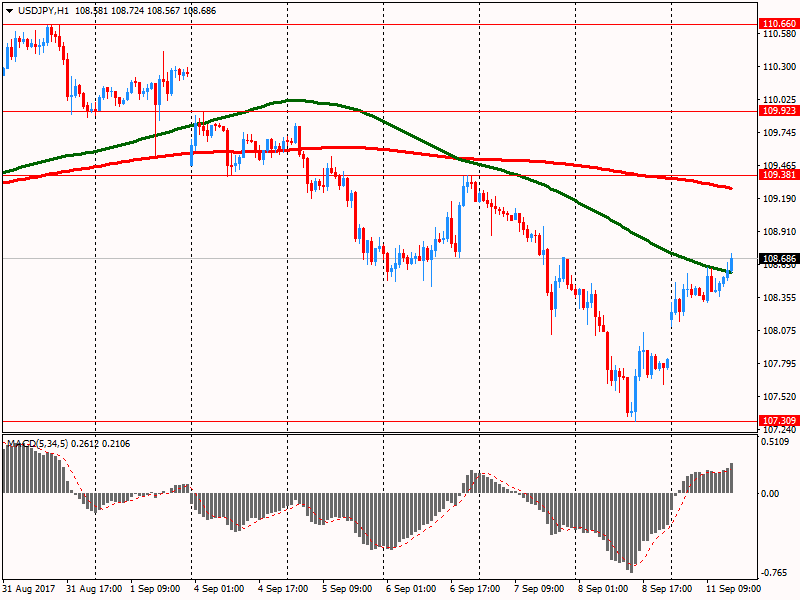Click the MACD scale value -0.765

[774, 573]
